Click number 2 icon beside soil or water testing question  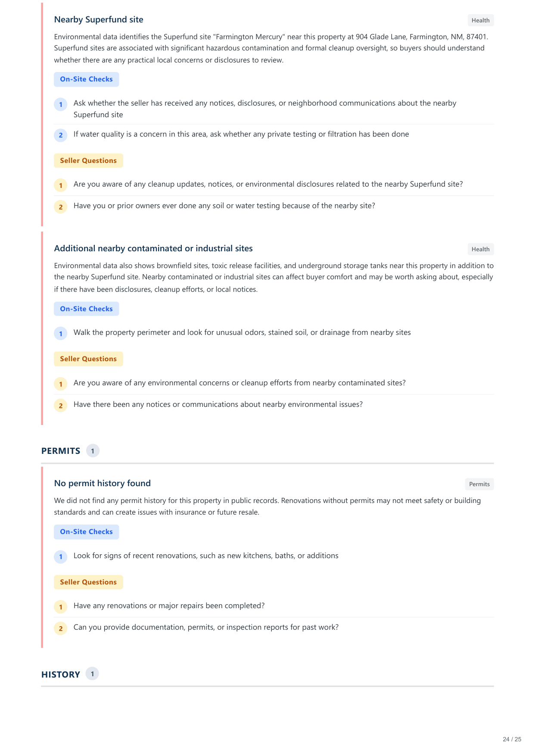tap(61, 207)
